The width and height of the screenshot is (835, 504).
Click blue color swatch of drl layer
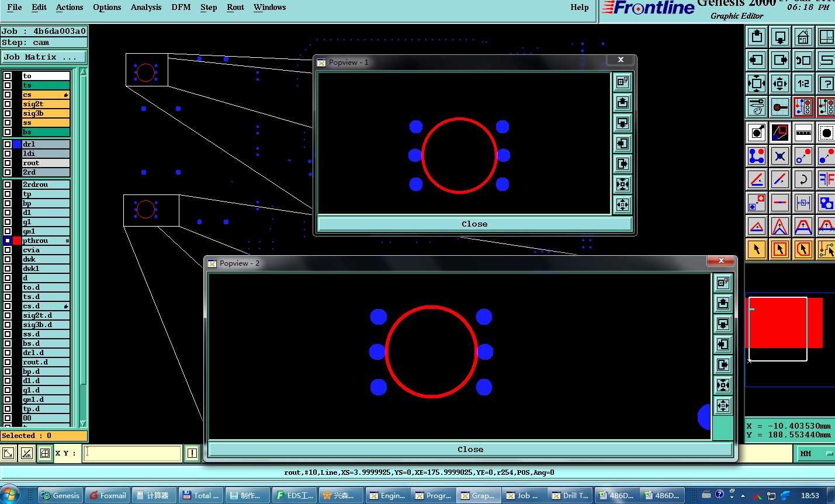click(x=17, y=144)
